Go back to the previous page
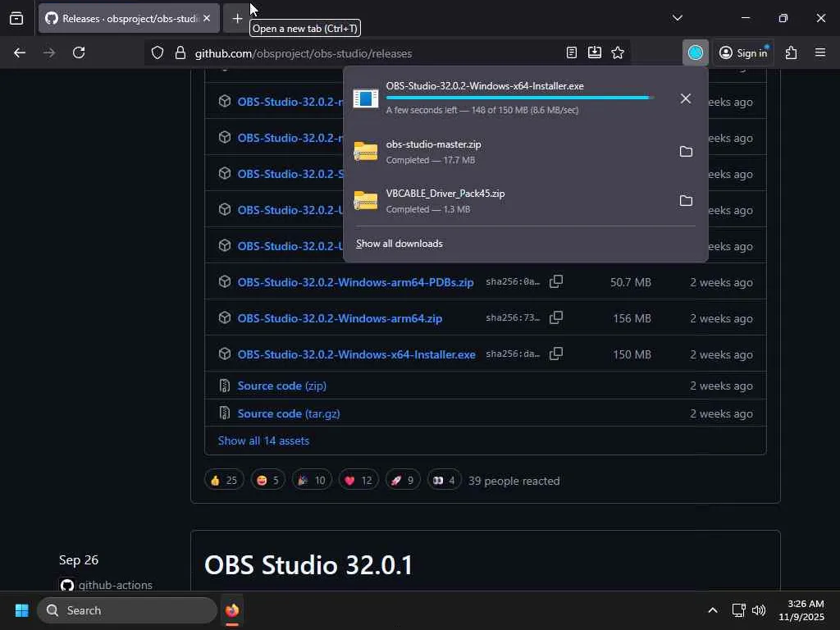Viewport: 840px width, 630px height. [20, 52]
